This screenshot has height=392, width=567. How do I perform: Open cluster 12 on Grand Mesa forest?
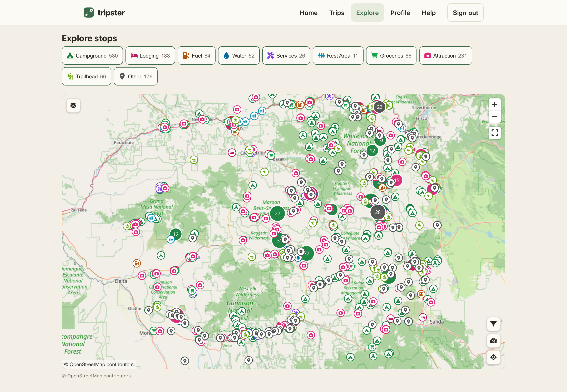click(176, 234)
